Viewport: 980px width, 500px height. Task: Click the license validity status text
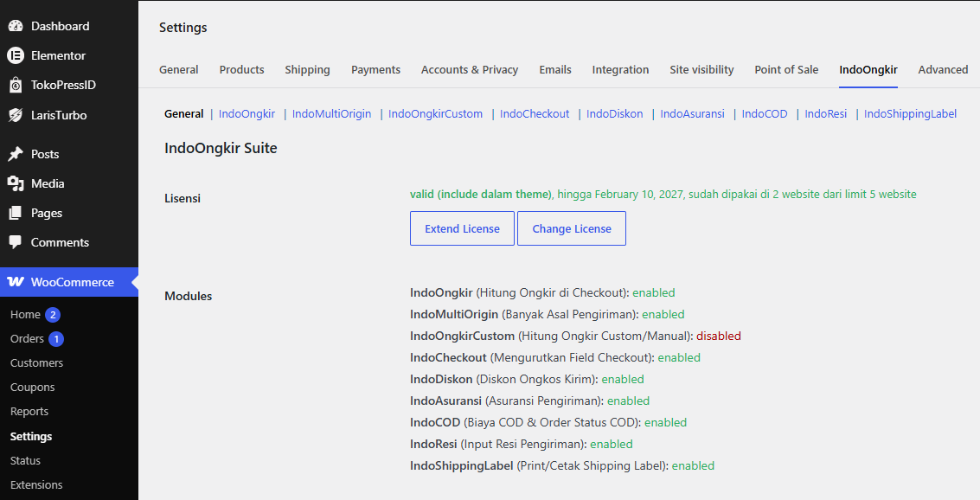[x=663, y=195]
